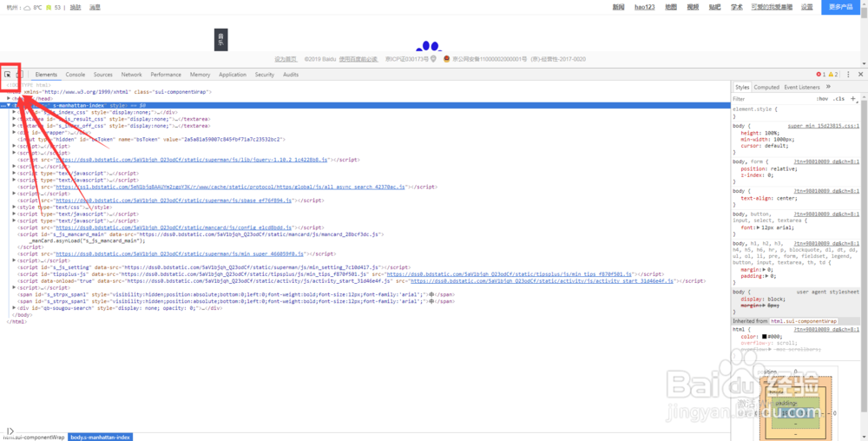Click the Styles Filter input field
This screenshot has height=441, width=868.
773,98
